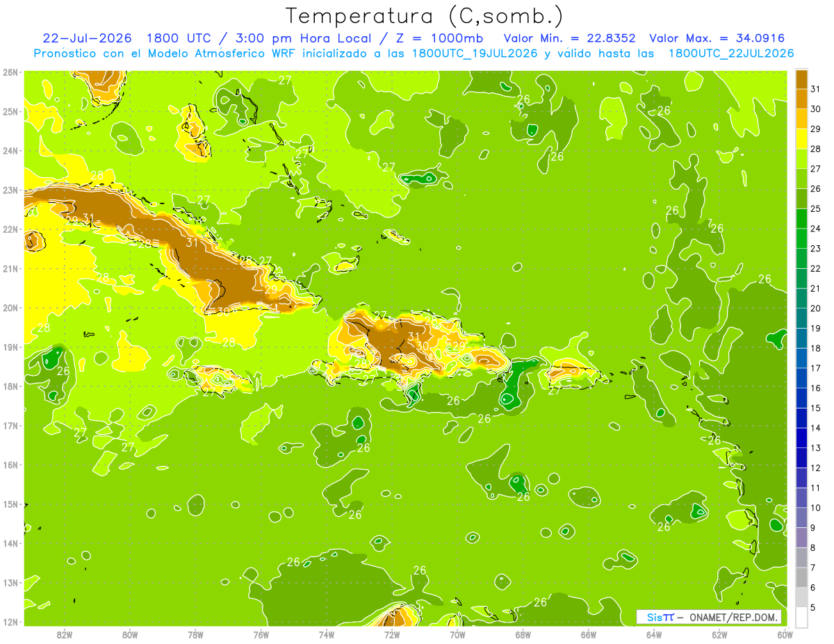Click the color scale label 27
Screen dimensions: 834x644
815,169
